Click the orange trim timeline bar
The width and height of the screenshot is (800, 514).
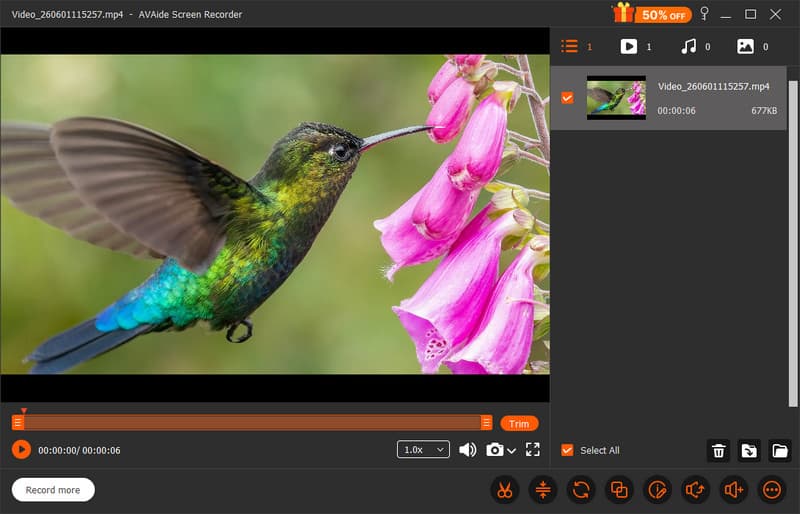tap(252, 422)
